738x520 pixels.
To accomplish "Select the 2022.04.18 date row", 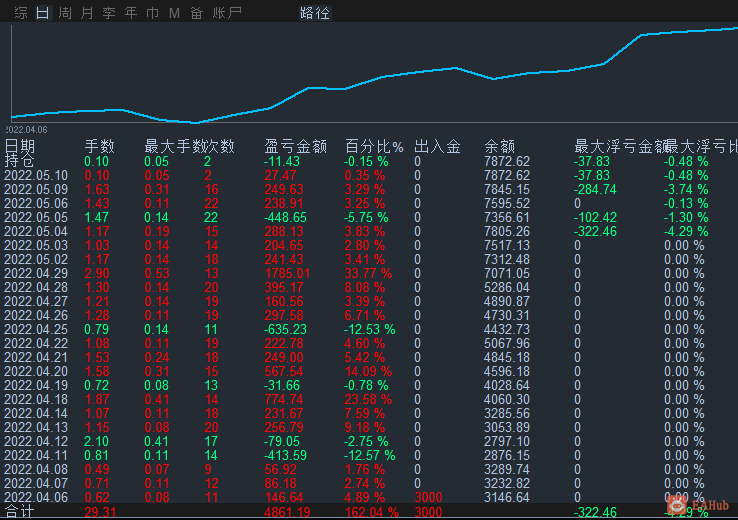I will 36,400.
